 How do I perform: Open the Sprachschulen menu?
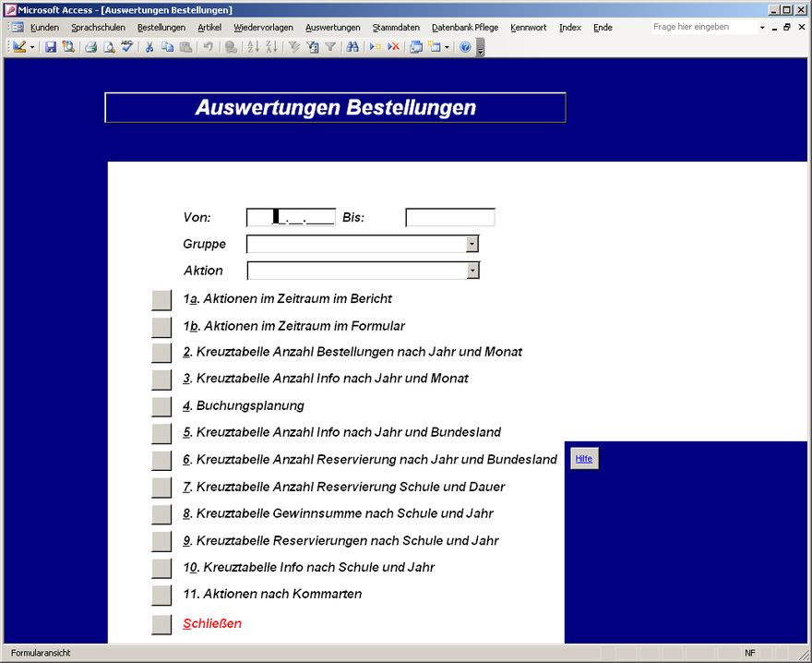(99, 28)
